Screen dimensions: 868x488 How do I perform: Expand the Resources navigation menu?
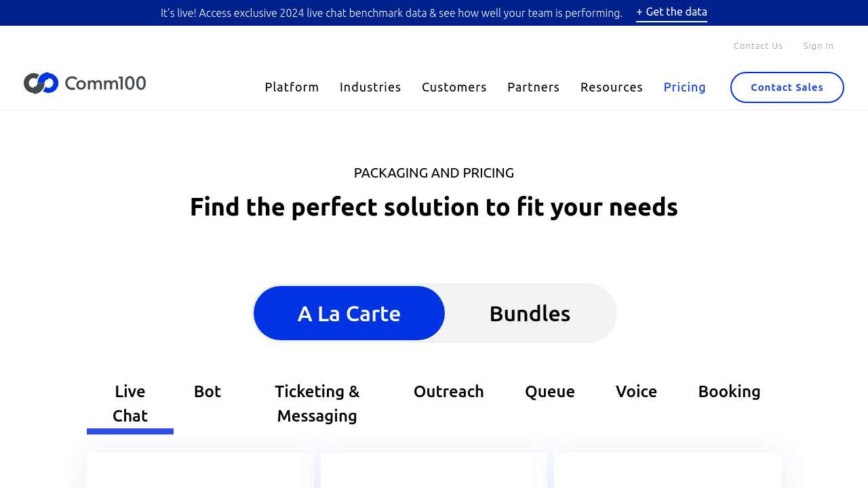coord(611,87)
